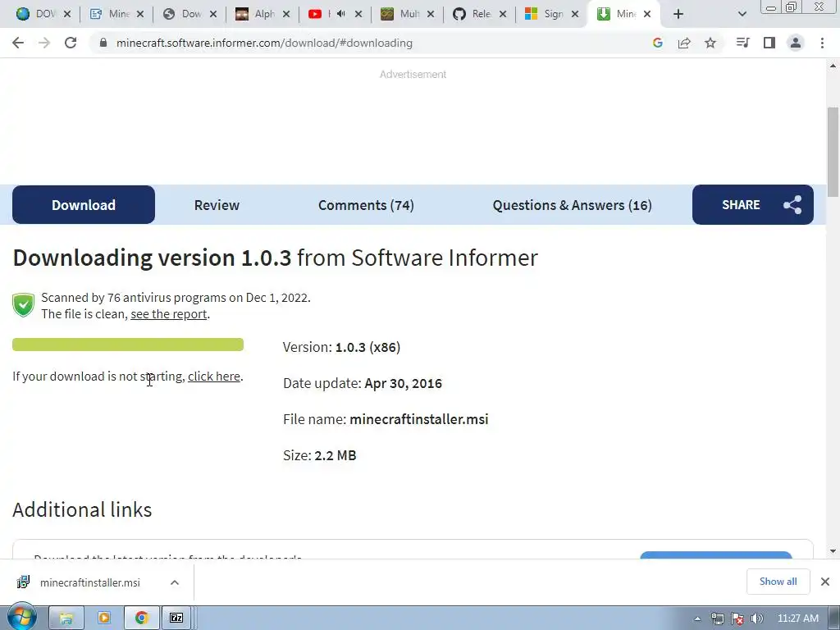Click the green shield scan icon
Image resolution: width=840 pixels, height=630 pixels.
(x=23, y=305)
